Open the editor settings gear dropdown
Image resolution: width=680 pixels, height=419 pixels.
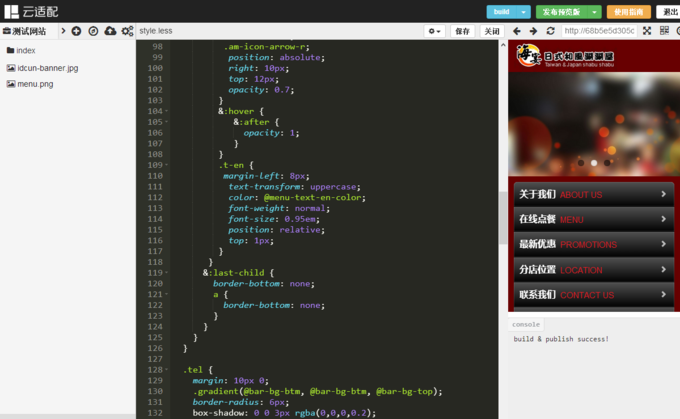(434, 31)
